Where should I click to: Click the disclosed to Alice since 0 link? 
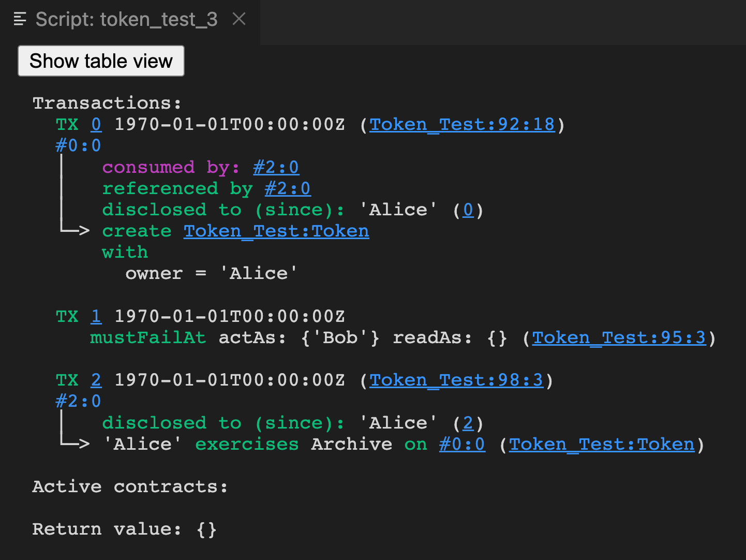click(468, 210)
